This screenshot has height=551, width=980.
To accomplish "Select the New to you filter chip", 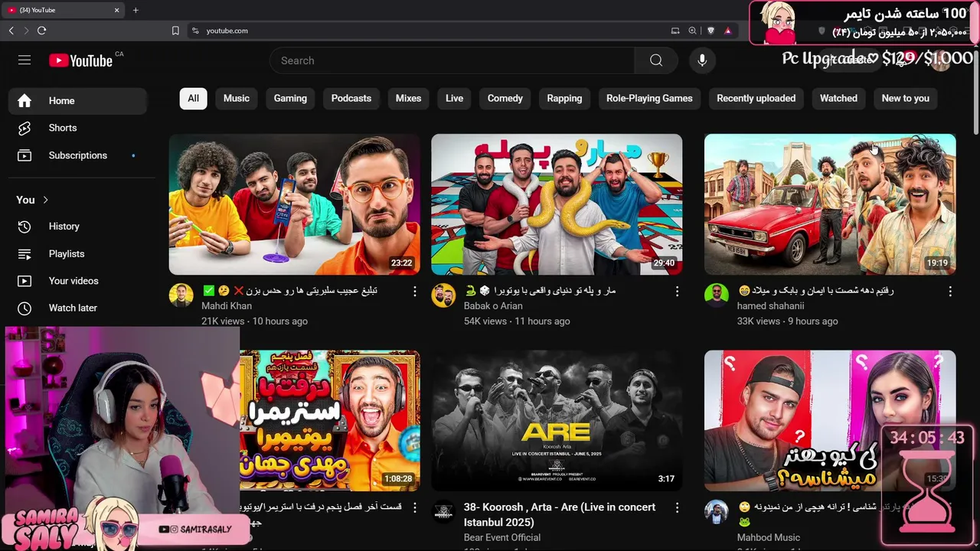I will (906, 98).
